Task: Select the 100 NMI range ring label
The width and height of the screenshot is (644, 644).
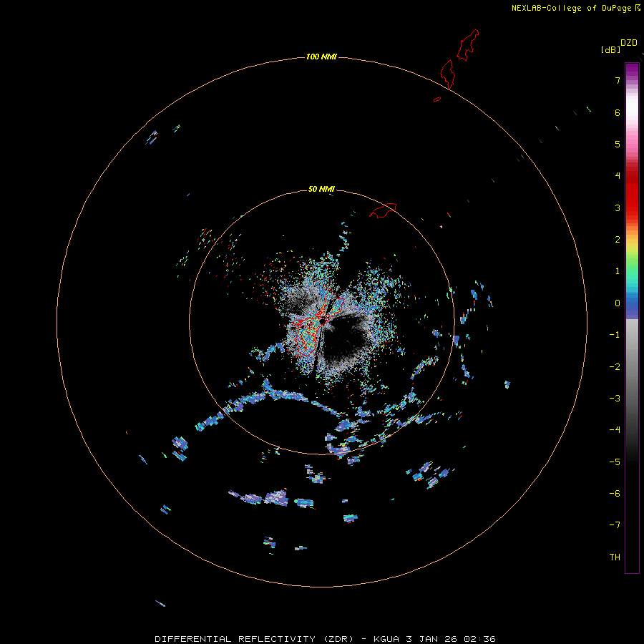Action: 321,57
